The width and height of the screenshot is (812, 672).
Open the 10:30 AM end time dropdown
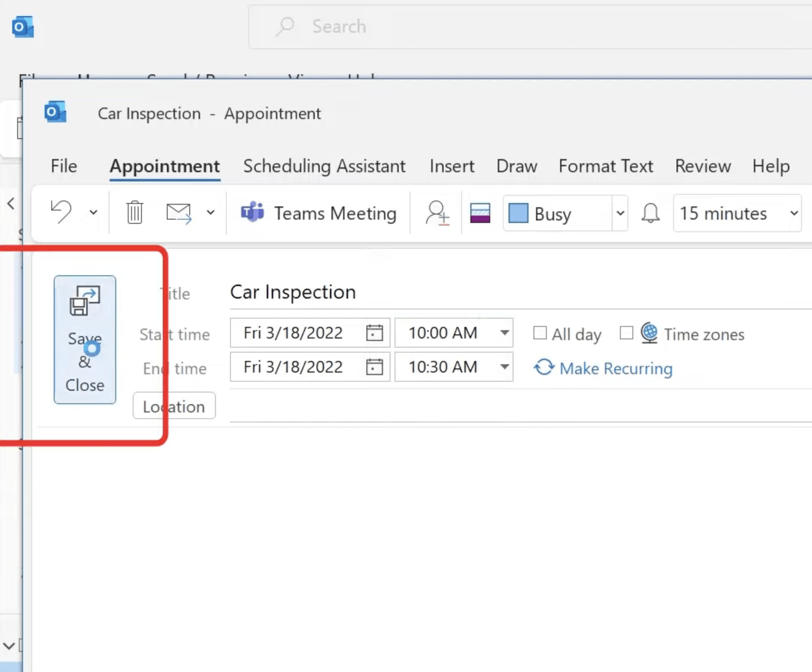pyautogui.click(x=504, y=367)
